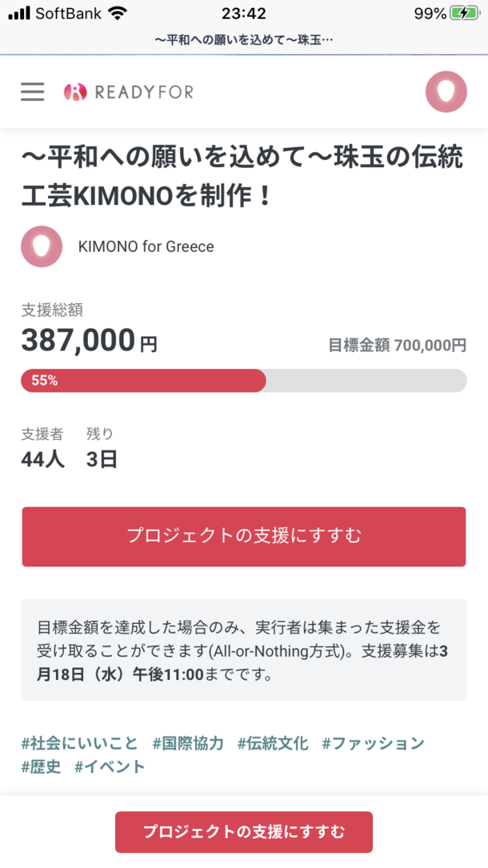This screenshot has height=868, width=488.
Task: Tap the KIMONO for Greece avatar
Action: tap(42, 246)
